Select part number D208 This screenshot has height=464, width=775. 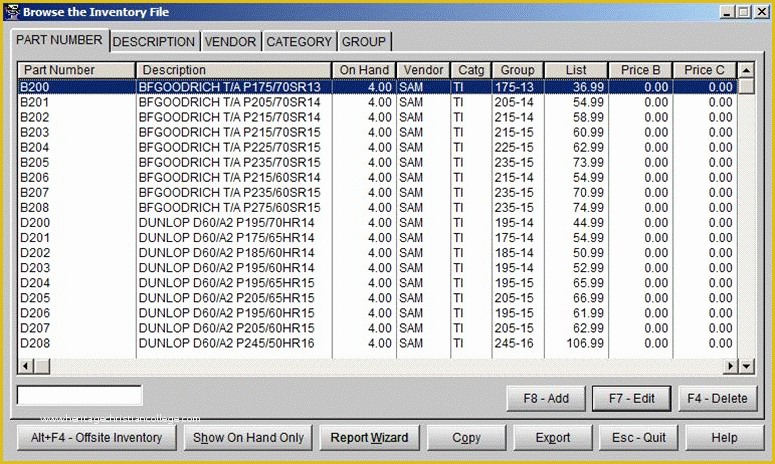35,343
